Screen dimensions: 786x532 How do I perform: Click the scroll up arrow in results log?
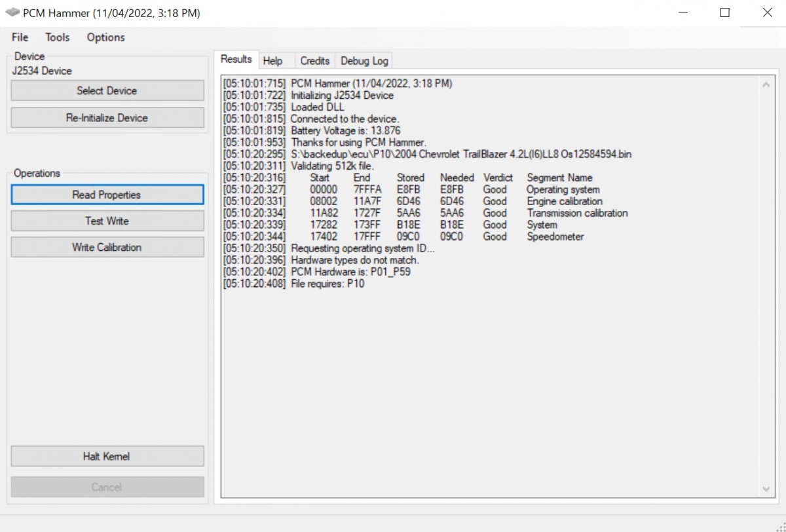pyautogui.click(x=766, y=84)
